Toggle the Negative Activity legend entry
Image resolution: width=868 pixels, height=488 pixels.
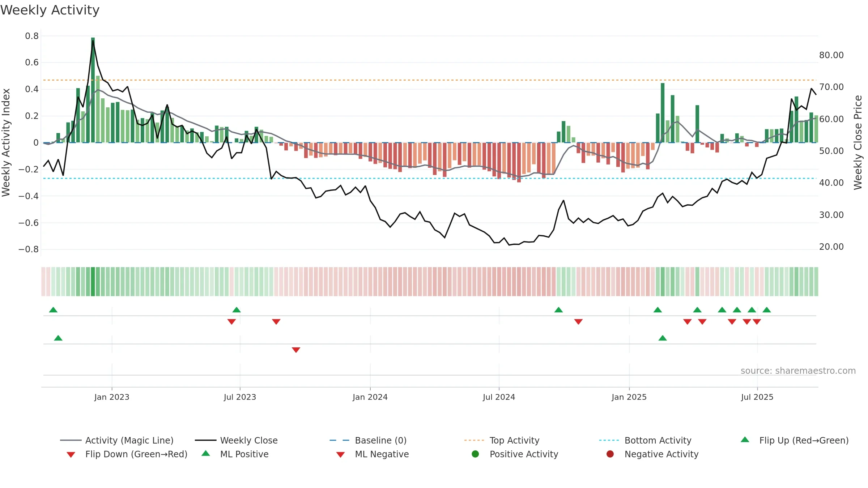652,454
